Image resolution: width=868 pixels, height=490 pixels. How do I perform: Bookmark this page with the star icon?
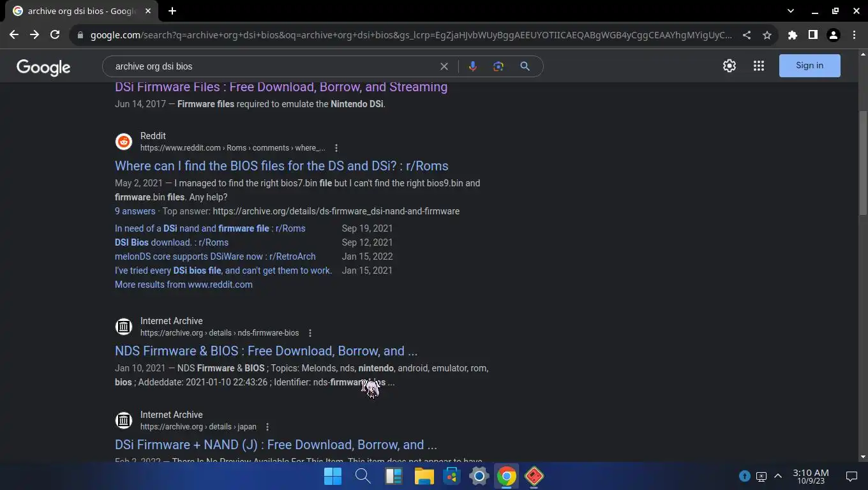pos(767,35)
